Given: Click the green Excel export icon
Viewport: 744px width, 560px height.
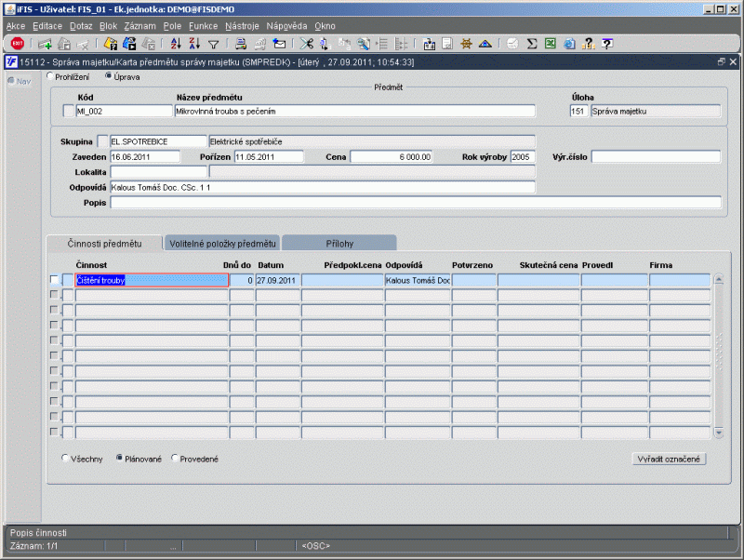Looking at the screenshot, I should point(551,44).
